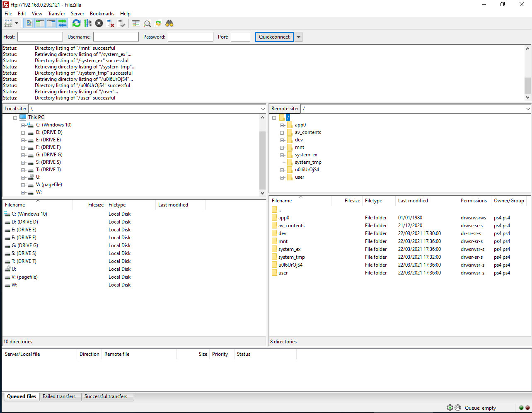Expand app0 folder in remote tree
This screenshot has height=413, width=532.
282,125
